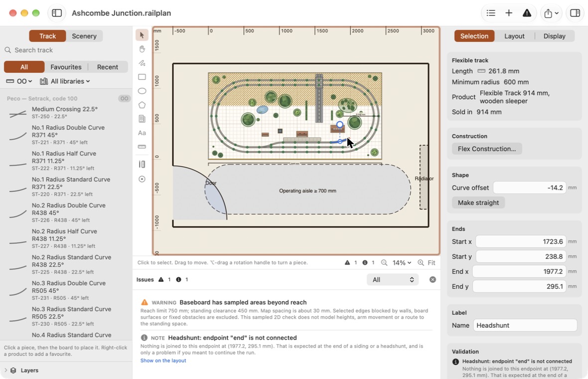
Task: Click the Name field containing Headshunt
Action: [x=525, y=325]
